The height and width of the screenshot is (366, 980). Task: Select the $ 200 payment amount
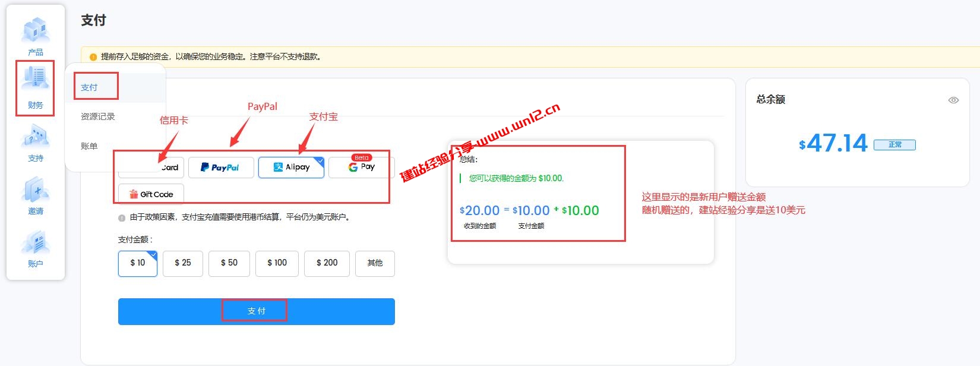(327, 263)
